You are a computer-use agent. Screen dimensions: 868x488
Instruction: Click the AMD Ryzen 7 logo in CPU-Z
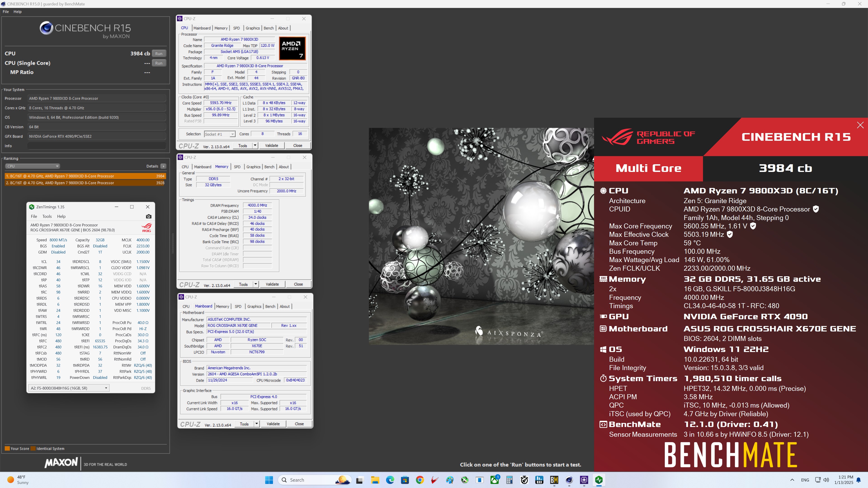pos(292,49)
